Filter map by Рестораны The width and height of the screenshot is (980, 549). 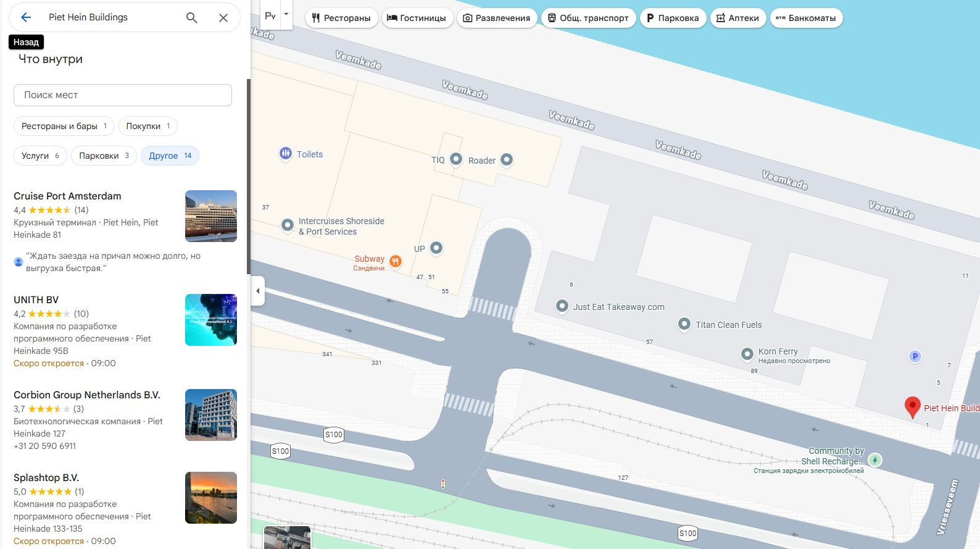(x=341, y=18)
